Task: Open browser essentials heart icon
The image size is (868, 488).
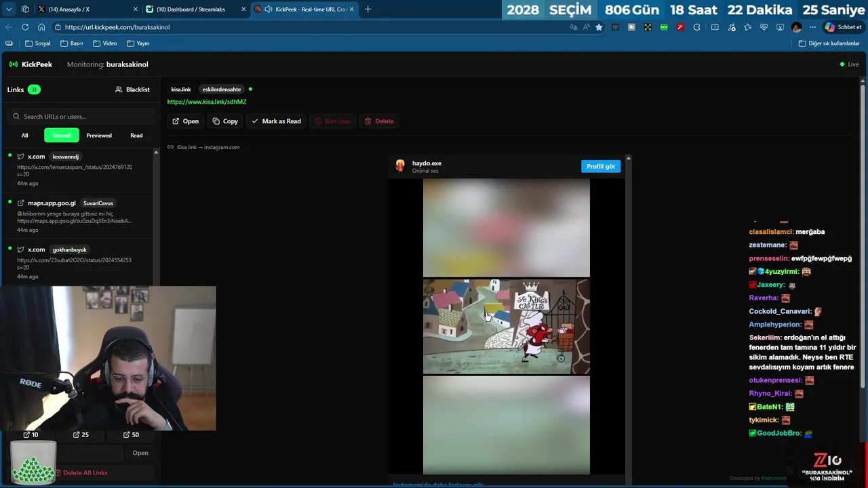Action: (x=764, y=27)
